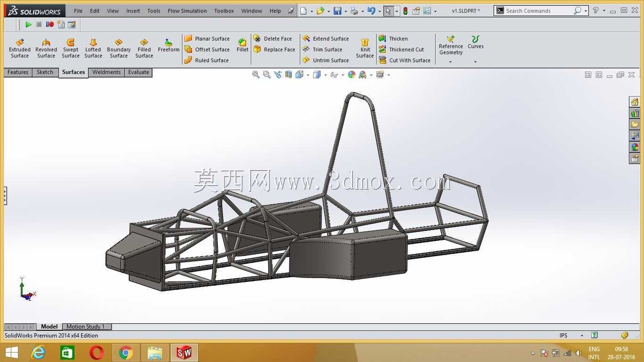Click the Options icon in title toolbar
Image resolution: width=644 pixels, height=362 pixels.
click(x=427, y=11)
